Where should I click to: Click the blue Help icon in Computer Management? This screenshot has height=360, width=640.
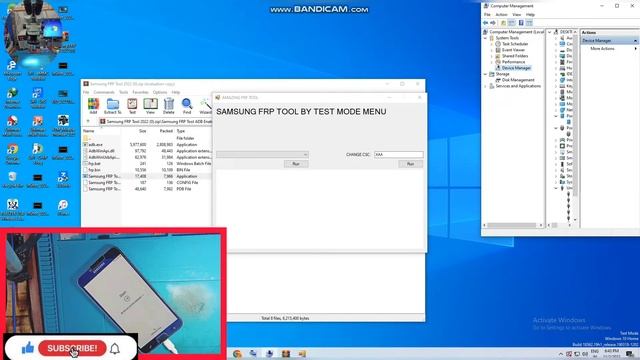[x=521, y=23]
